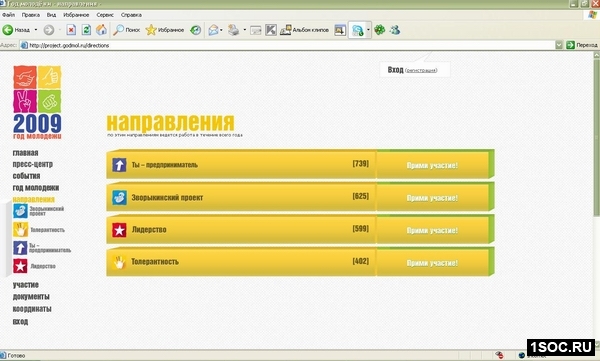Open the Избранное menu in the menu bar
Viewport: 600px width, 361px height.
[x=76, y=15]
